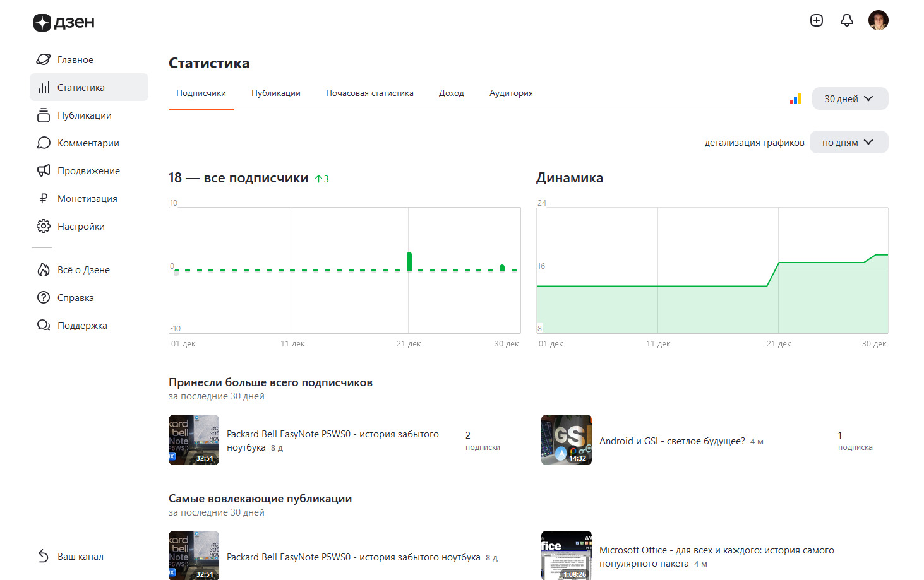Open the Почасовая статистика tab
Image resolution: width=924 pixels, height=580 pixels.
click(369, 93)
